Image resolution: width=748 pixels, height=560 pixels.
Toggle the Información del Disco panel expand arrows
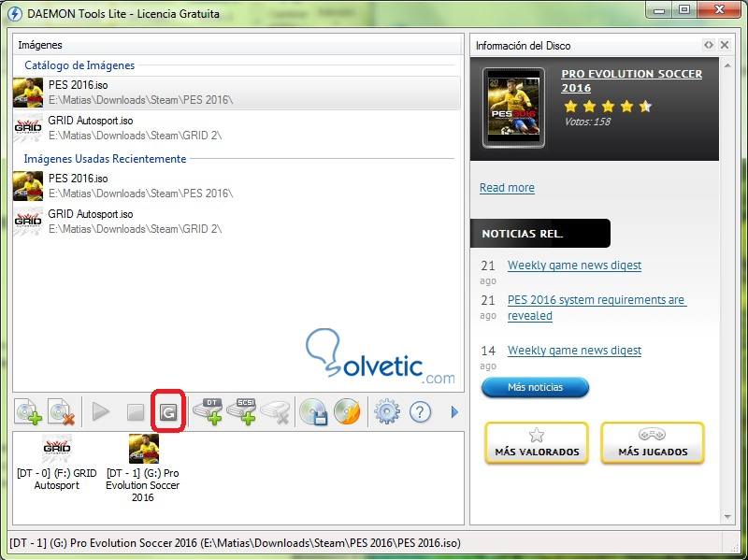709,45
